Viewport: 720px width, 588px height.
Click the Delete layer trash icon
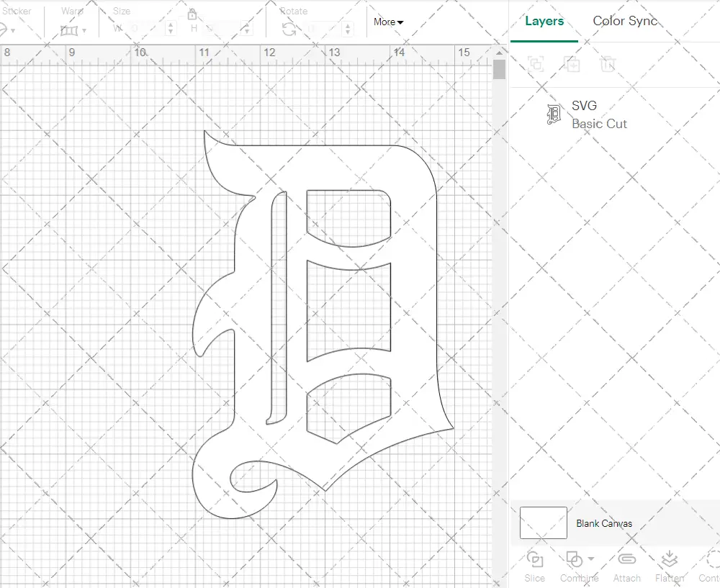[608, 64]
